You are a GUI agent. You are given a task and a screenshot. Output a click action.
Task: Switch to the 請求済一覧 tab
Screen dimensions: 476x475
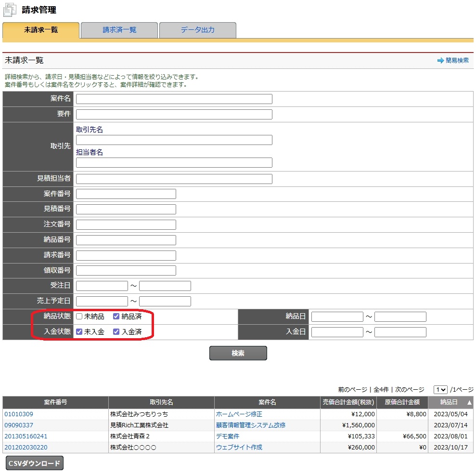119,30
